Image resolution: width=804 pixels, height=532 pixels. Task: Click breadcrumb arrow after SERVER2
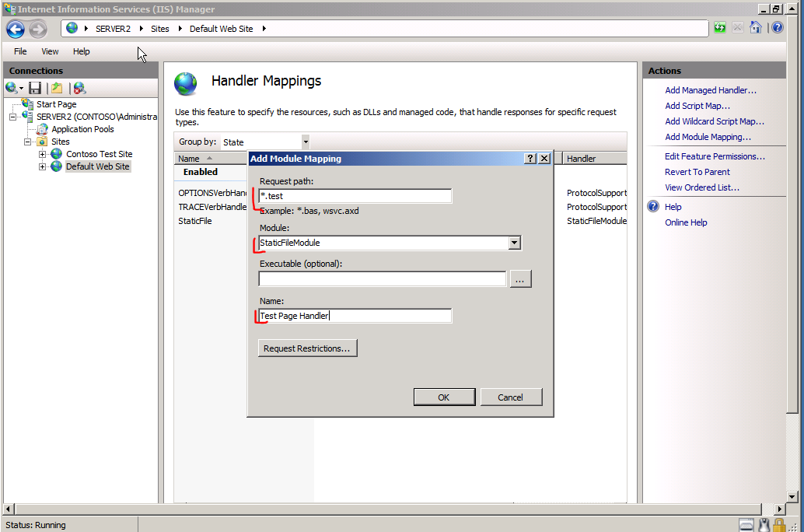pyautogui.click(x=141, y=29)
